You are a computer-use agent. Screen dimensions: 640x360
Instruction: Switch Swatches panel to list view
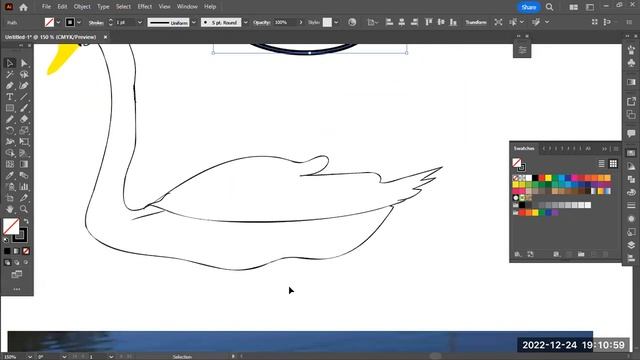click(x=602, y=164)
